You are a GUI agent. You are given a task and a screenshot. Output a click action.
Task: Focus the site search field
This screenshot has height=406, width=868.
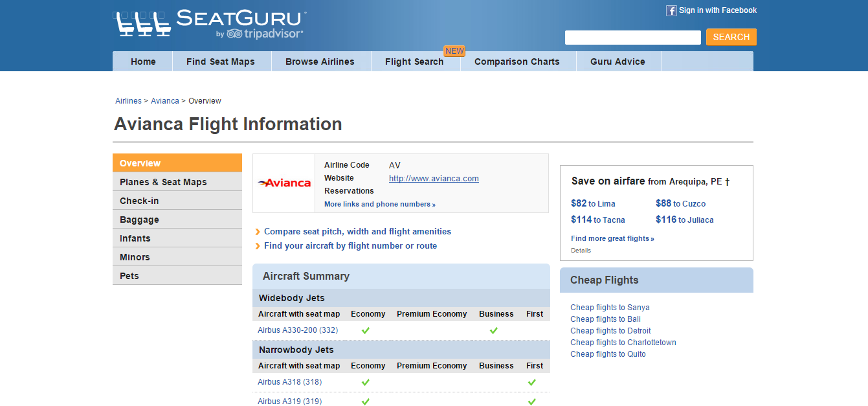pyautogui.click(x=633, y=38)
